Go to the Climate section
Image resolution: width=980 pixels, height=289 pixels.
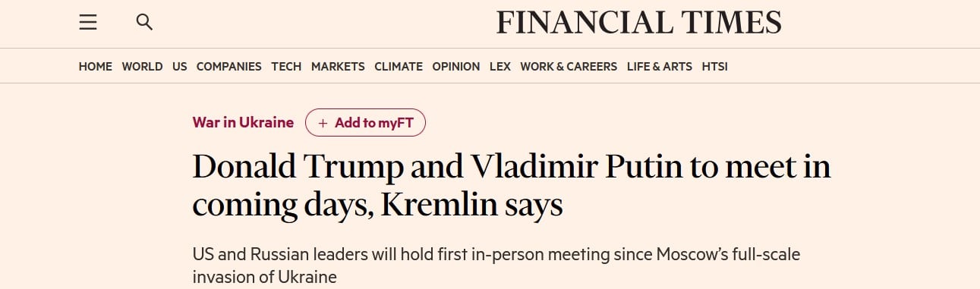[399, 67]
